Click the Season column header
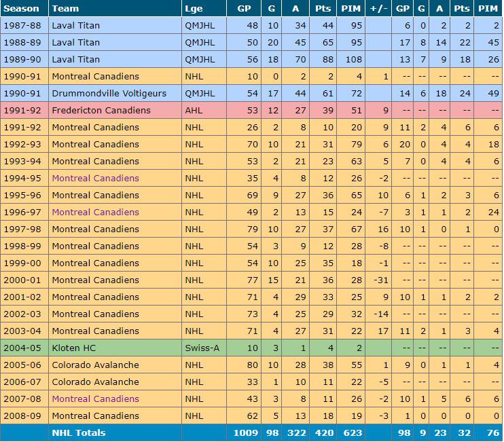Image resolution: width=504 pixels, height=442 pixels. 22,8
